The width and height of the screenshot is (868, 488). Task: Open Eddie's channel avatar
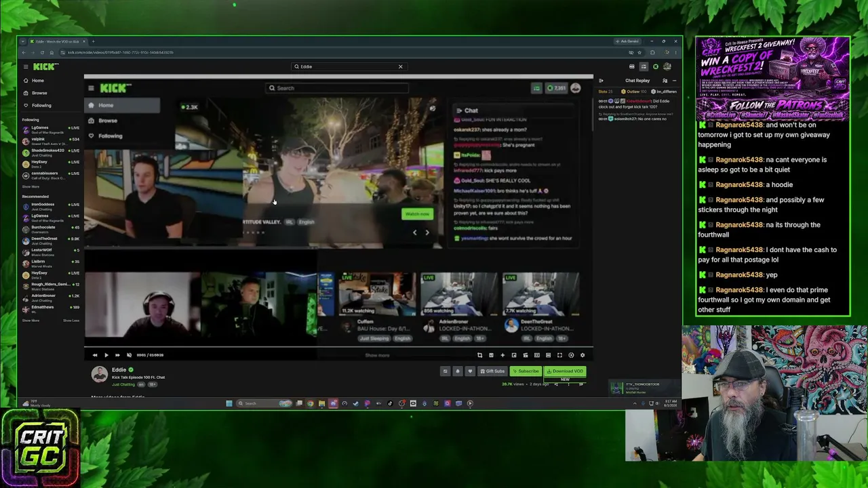point(100,374)
